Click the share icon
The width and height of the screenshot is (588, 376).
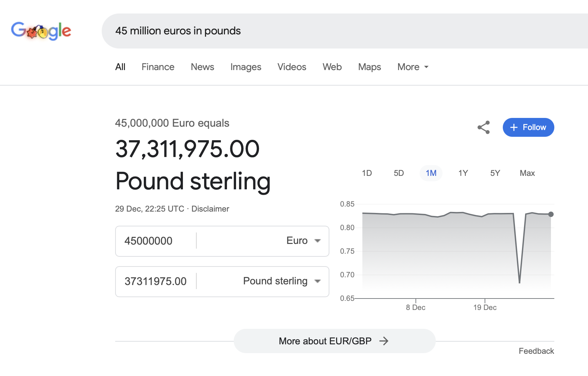484,127
